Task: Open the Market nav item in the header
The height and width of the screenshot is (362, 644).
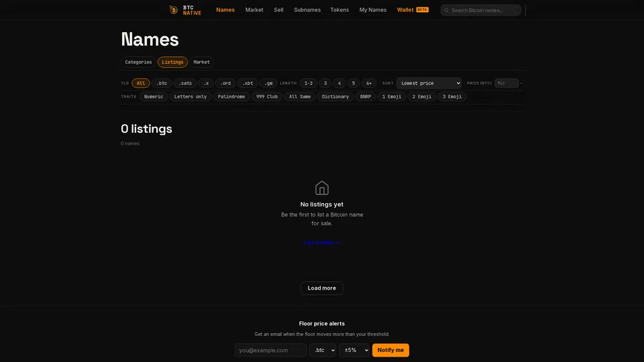Action: coord(254,10)
